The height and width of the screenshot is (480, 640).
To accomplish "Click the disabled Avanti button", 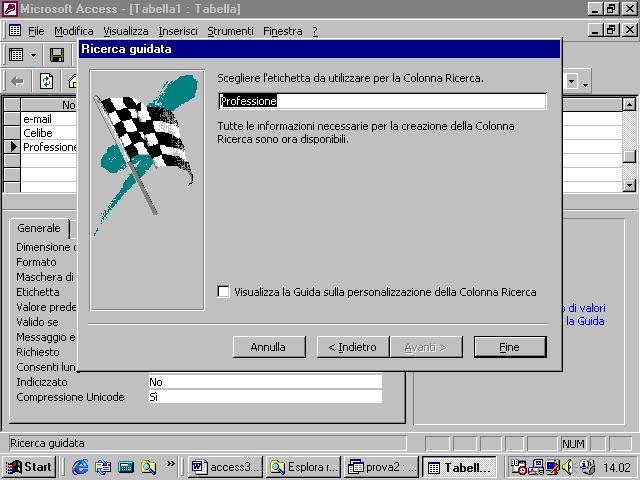I will [426, 347].
